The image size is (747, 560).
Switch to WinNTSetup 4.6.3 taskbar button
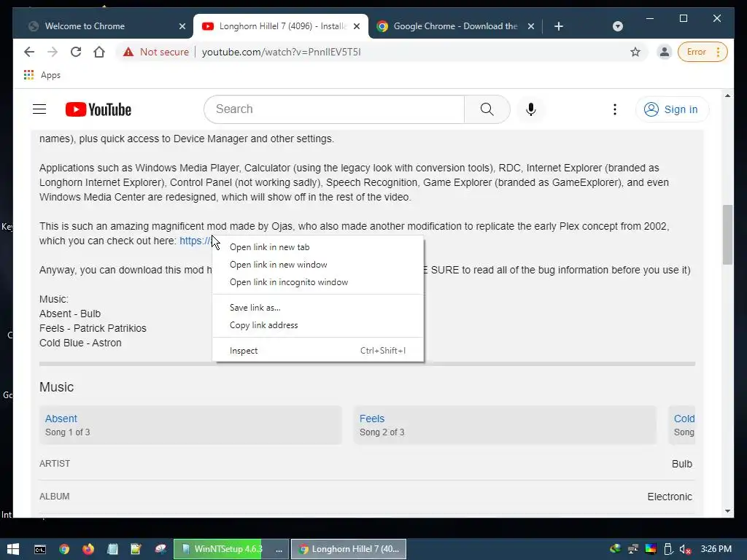pyautogui.click(x=231, y=549)
